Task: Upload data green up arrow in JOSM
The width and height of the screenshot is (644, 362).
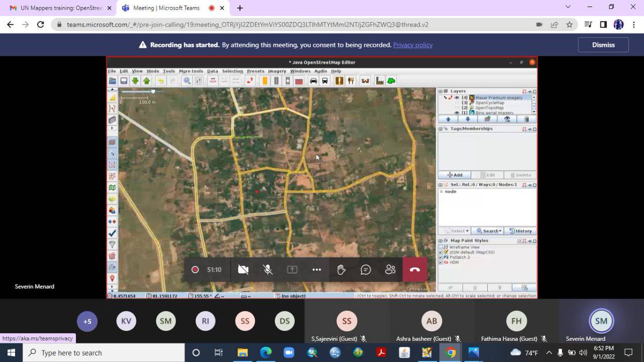Action: coord(147,81)
